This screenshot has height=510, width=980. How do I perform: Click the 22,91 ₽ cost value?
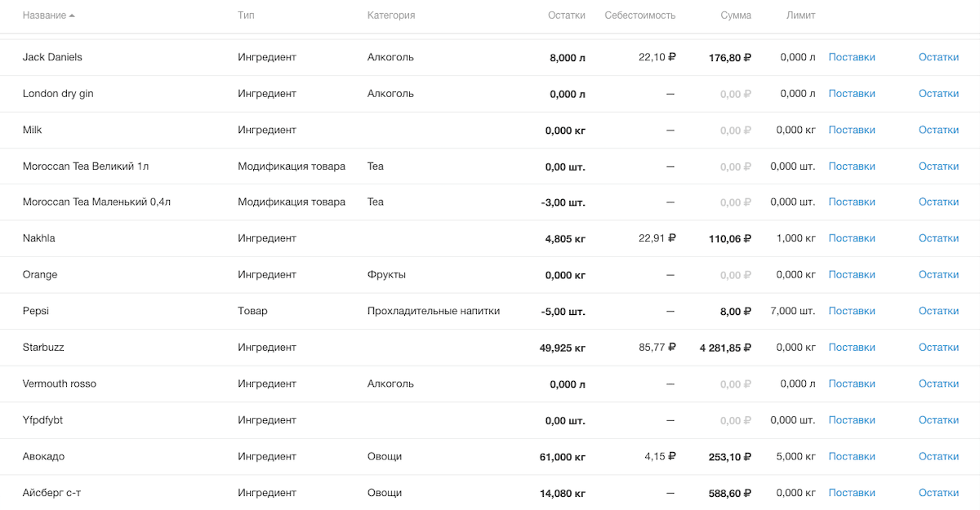[x=657, y=238]
